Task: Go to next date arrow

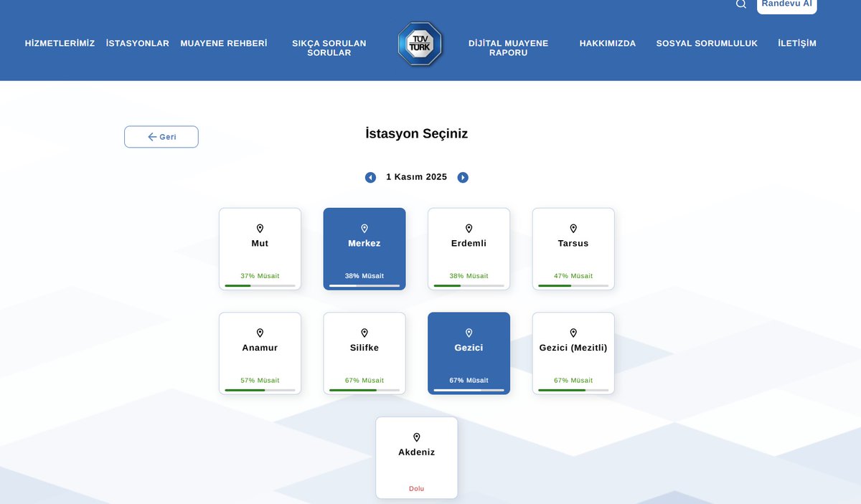Action: tap(463, 177)
